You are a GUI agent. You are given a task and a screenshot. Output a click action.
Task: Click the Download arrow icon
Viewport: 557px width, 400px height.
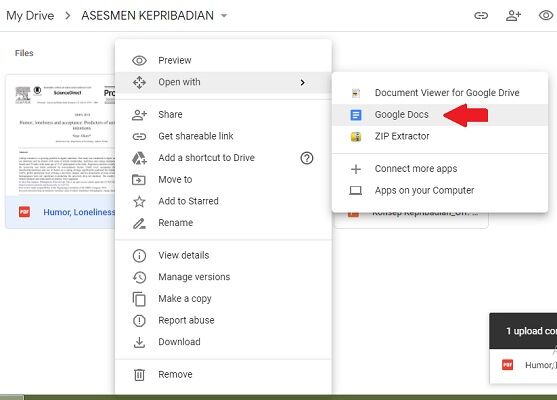pyautogui.click(x=139, y=342)
